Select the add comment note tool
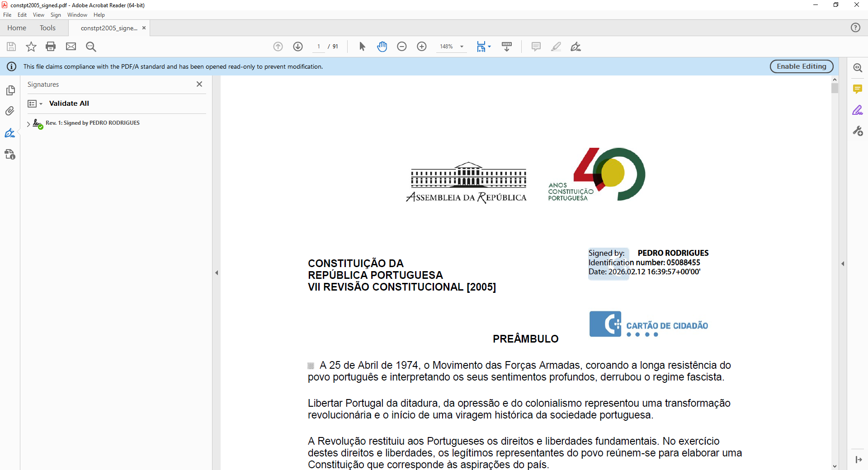Viewport: 868px width, 470px height. tap(536, 47)
